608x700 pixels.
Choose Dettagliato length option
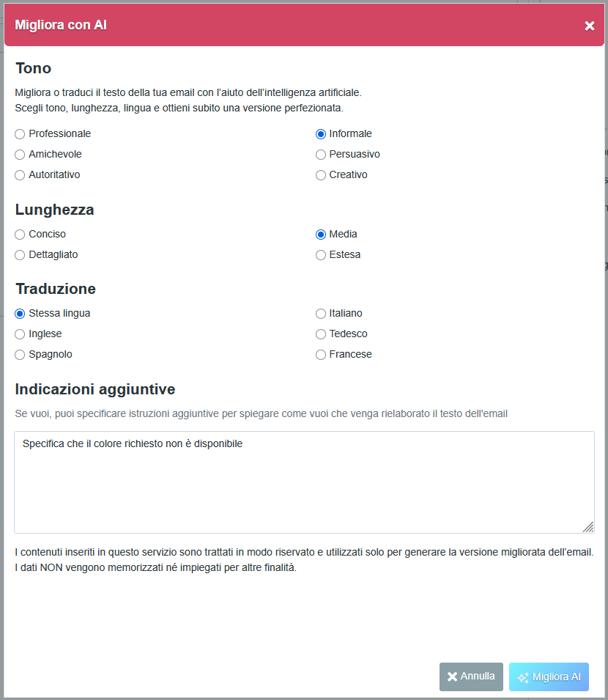19,254
